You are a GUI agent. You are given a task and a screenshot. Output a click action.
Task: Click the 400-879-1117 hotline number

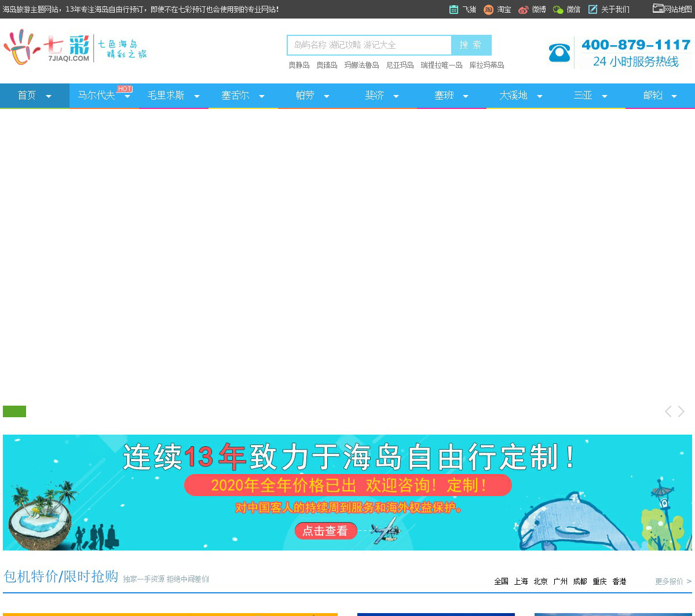(x=636, y=45)
